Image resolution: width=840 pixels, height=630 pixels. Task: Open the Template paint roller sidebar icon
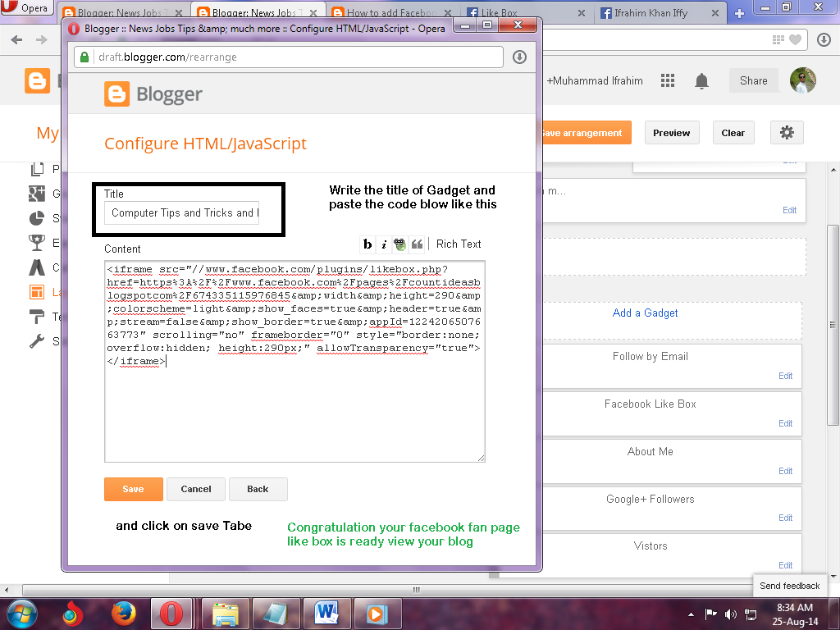coord(37,317)
